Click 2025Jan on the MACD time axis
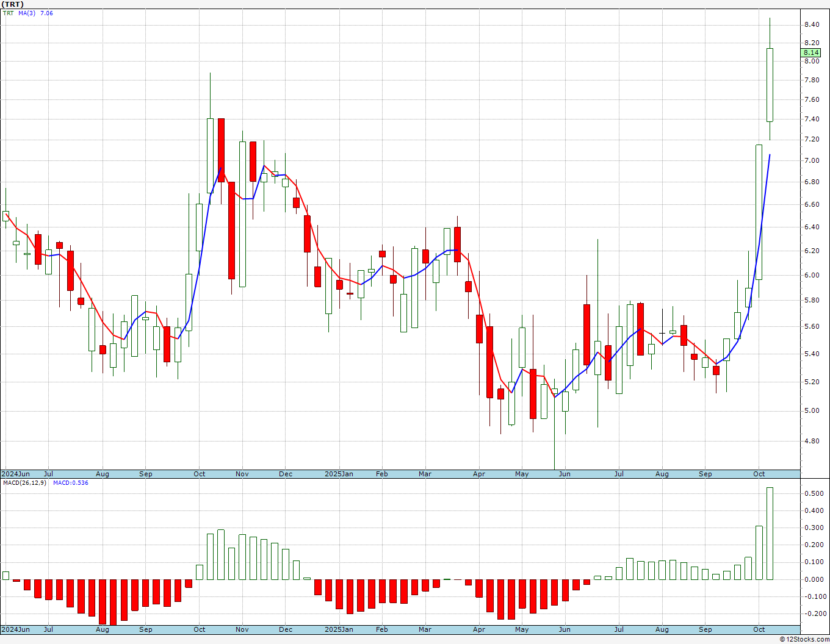This screenshot has width=830, height=644. pyautogui.click(x=339, y=629)
